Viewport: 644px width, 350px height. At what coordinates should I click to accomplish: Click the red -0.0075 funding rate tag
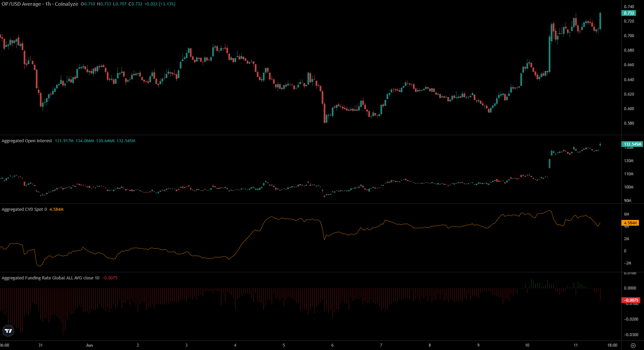point(631,300)
